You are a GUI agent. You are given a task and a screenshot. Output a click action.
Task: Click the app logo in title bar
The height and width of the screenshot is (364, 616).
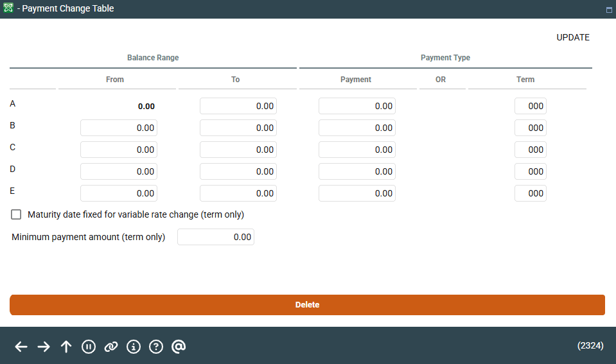[x=8, y=9]
